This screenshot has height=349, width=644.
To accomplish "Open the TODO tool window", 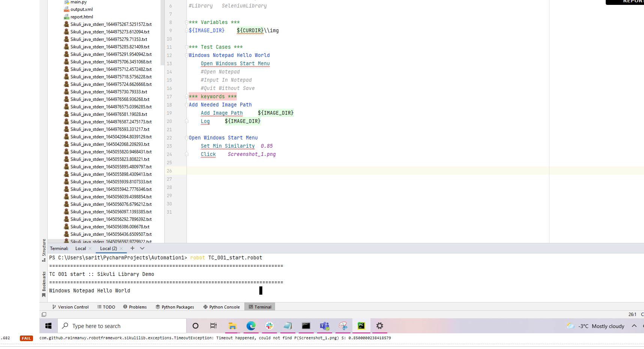I will click(x=106, y=307).
